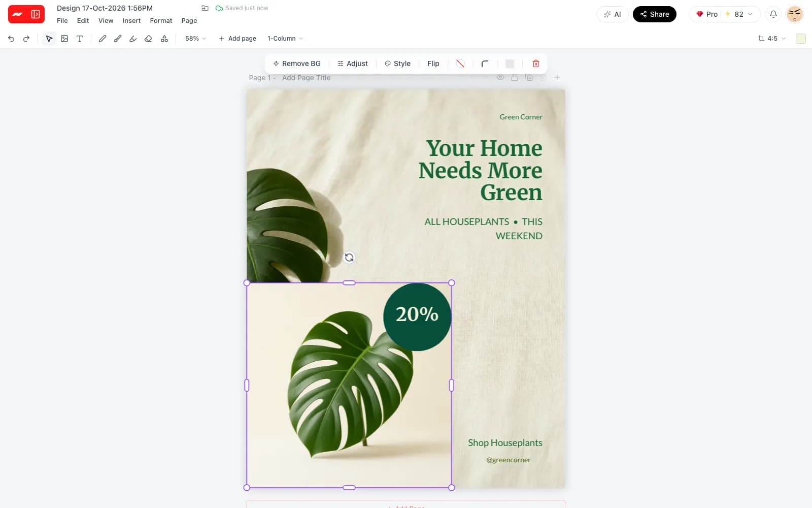Screen dimensions: 812x508
Task: Open the no-stroke color swatch
Action: tap(460, 63)
